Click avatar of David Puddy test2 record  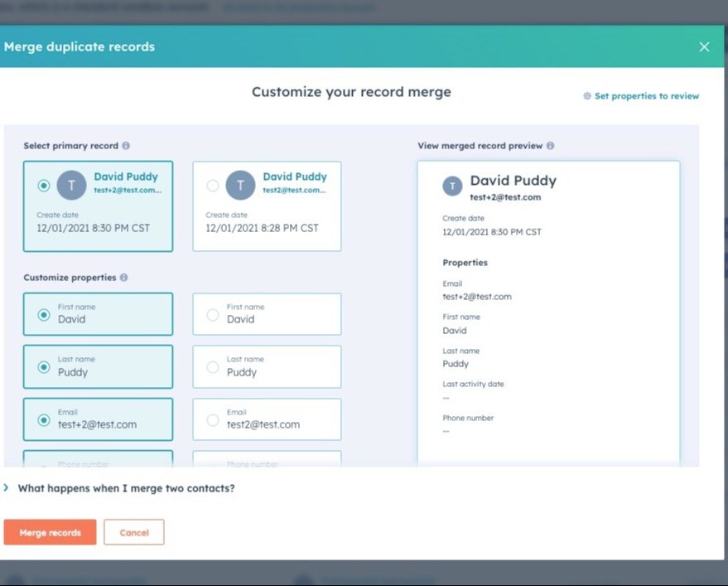coord(240,185)
